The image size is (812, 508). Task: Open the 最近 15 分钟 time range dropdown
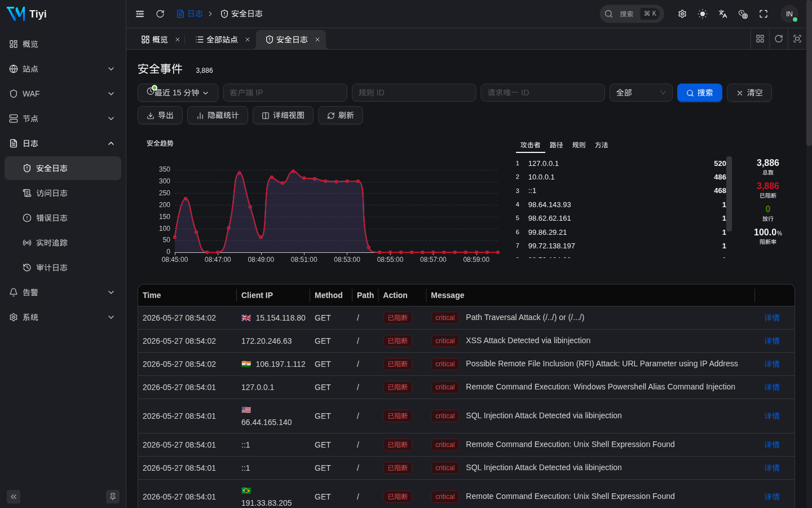tap(178, 93)
